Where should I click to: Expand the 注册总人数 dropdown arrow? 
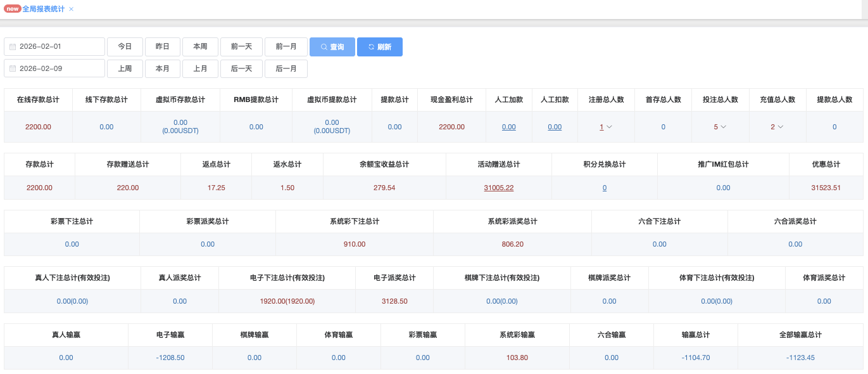point(609,127)
